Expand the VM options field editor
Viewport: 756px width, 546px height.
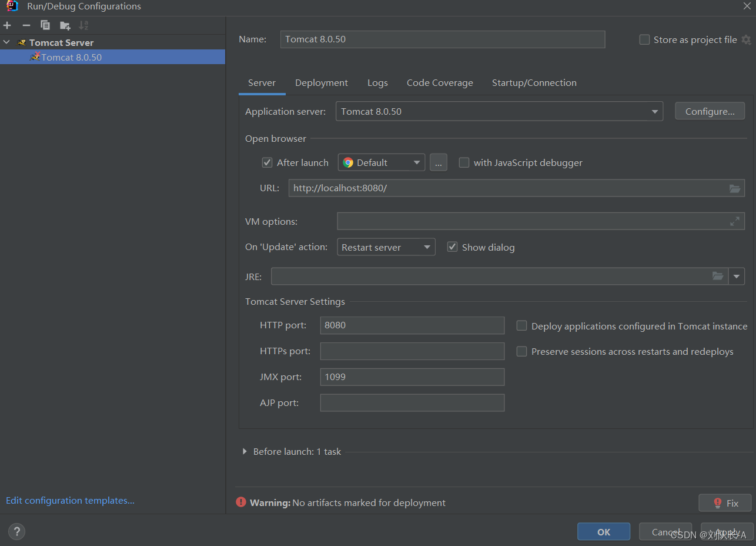click(735, 221)
